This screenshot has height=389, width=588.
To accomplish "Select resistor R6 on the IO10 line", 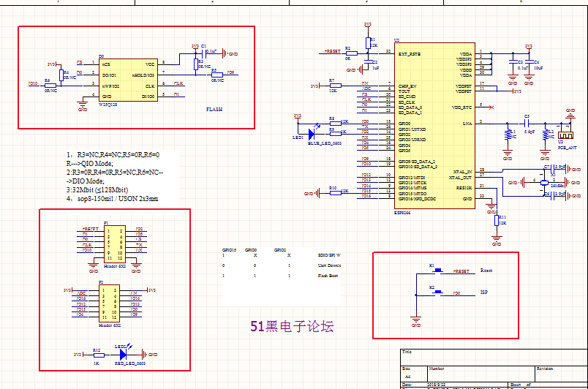I will tap(50, 86).
